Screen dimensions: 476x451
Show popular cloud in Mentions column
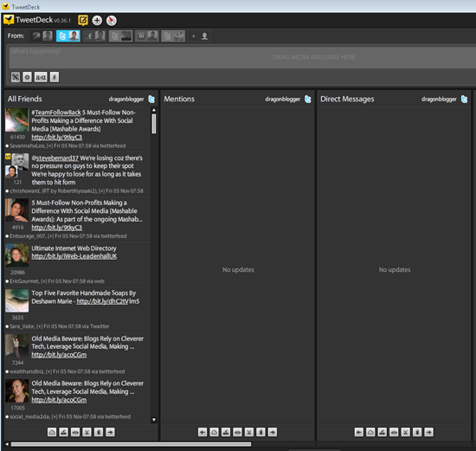[x=214, y=432]
